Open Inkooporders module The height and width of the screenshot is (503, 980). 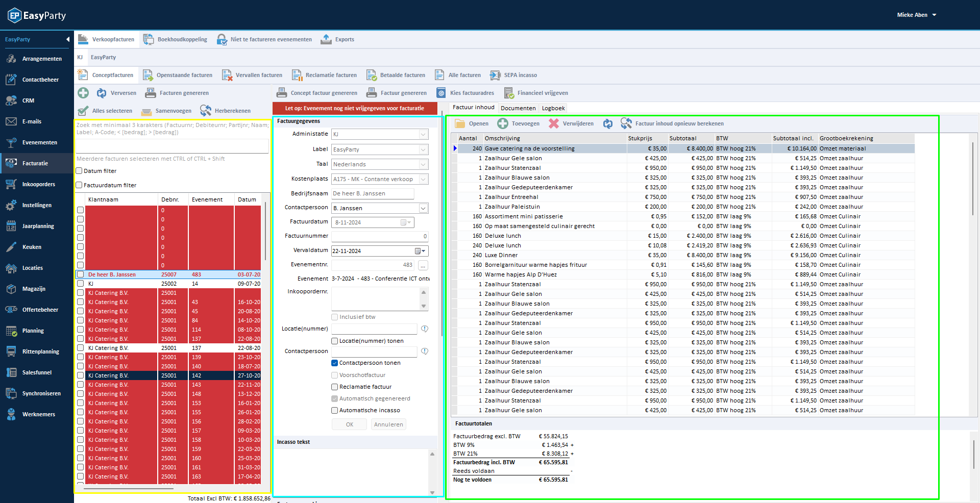pyautogui.click(x=36, y=184)
